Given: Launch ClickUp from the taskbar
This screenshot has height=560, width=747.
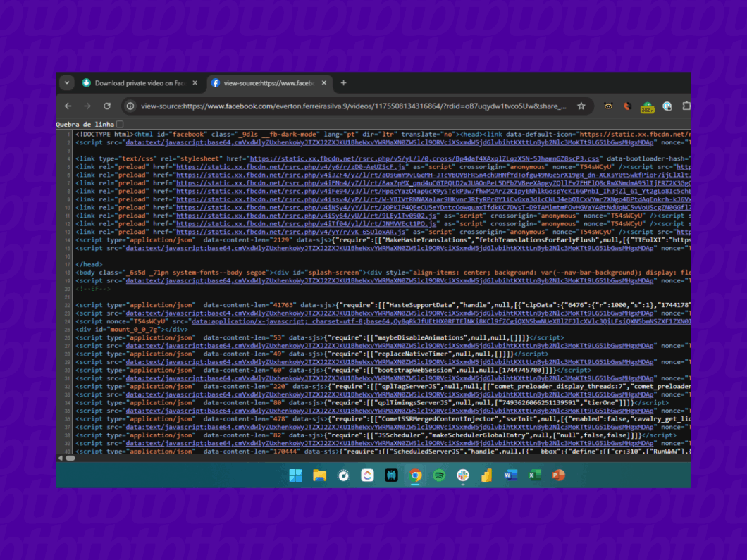Looking at the screenshot, I should 367,475.
